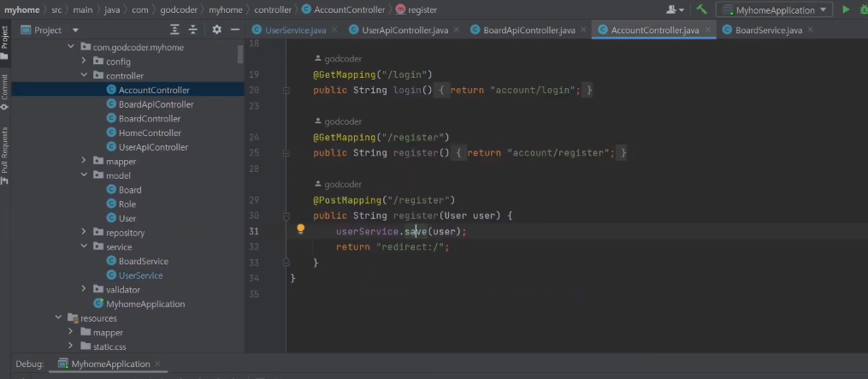Click the Project panel vertical scrollbar

(x=240, y=54)
